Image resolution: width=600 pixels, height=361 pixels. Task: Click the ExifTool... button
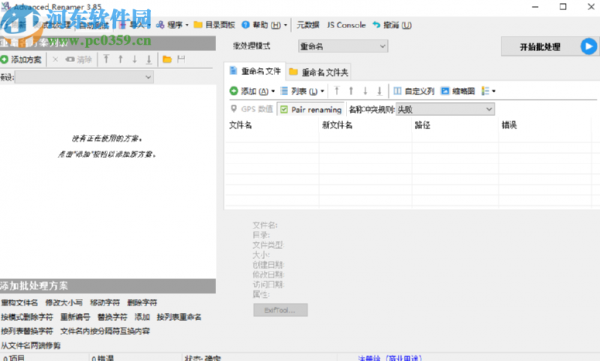point(280,310)
